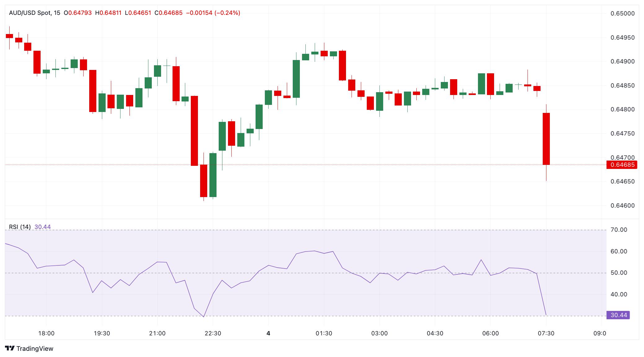Click the 0.64600 price scale label

622,206
